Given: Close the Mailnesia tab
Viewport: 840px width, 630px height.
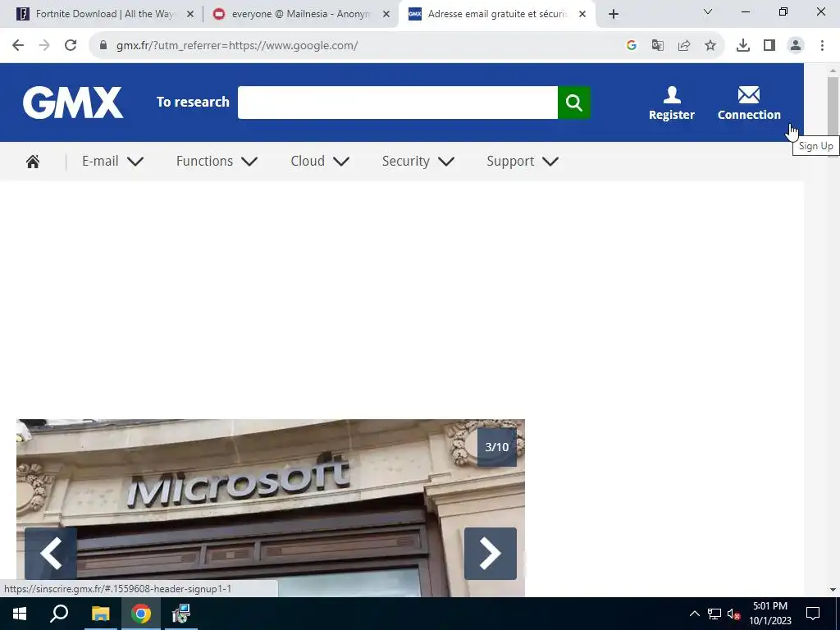Looking at the screenshot, I should tap(386, 14).
